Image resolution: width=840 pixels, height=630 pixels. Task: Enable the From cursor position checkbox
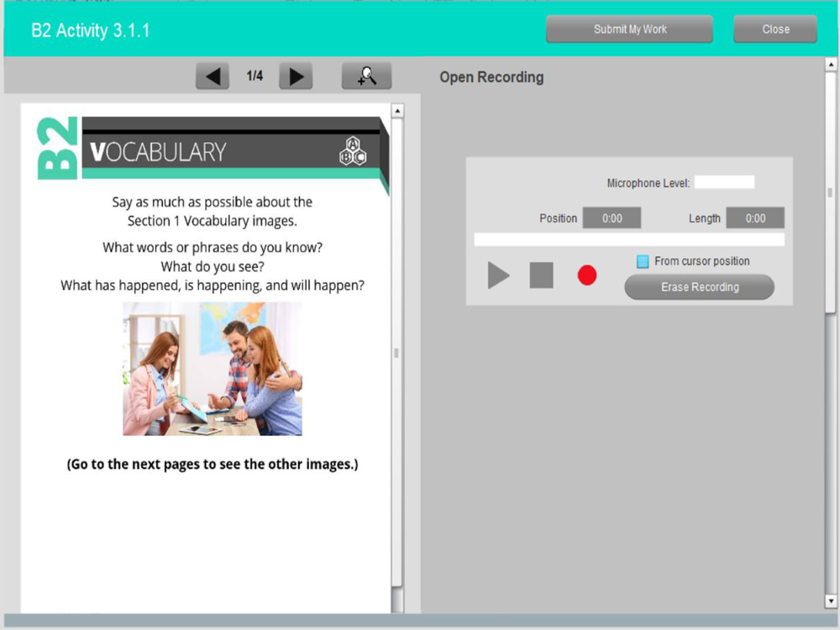(643, 261)
